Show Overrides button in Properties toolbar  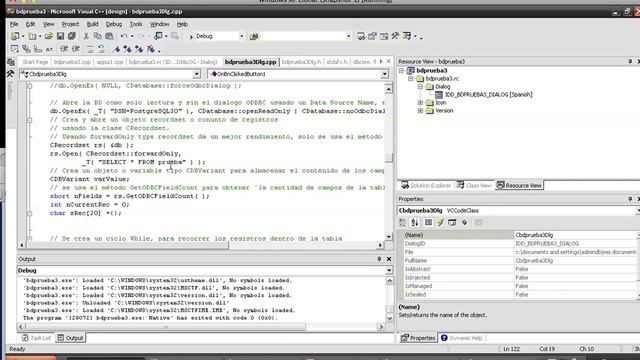tap(464, 222)
